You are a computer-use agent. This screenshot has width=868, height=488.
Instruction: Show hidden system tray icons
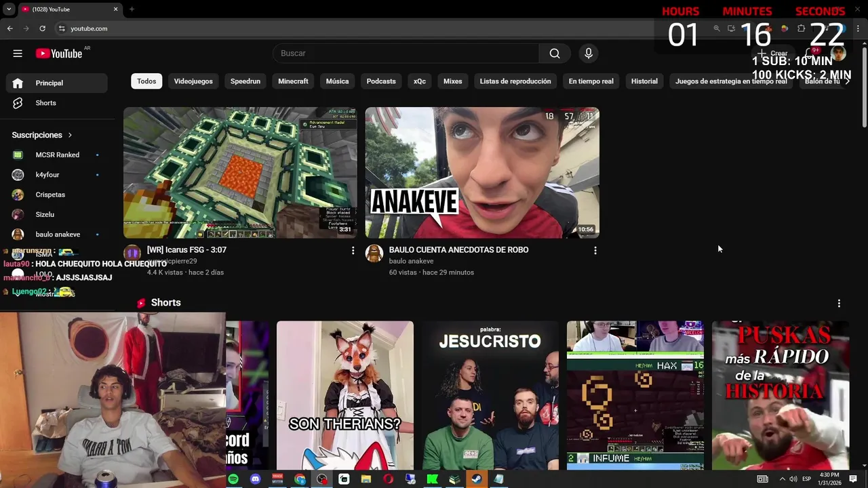(x=782, y=479)
